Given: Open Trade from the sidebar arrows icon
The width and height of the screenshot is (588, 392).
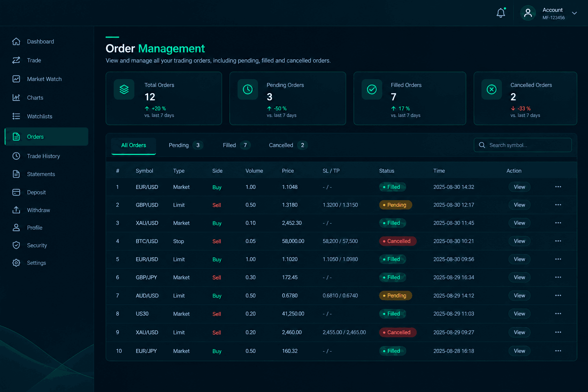Looking at the screenshot, I should pyautogui.click(x=16, y=60).
